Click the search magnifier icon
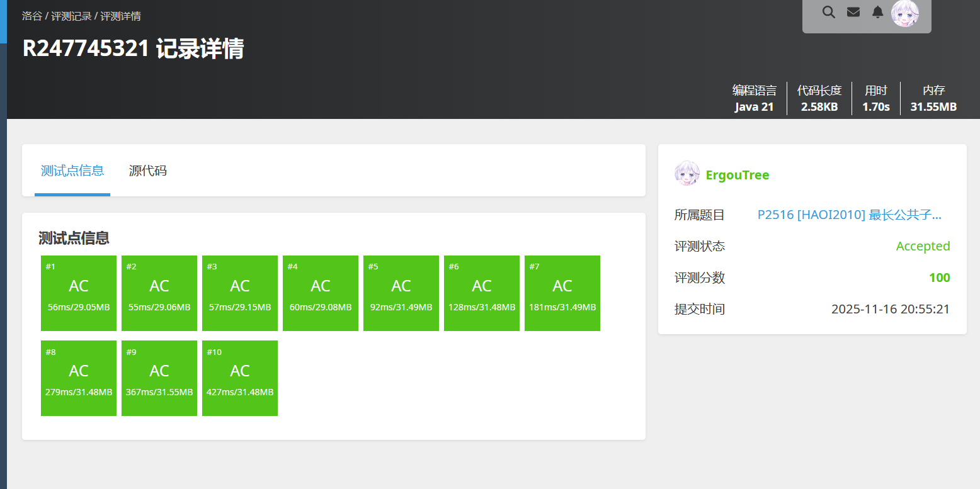 [x=829, y=12]
